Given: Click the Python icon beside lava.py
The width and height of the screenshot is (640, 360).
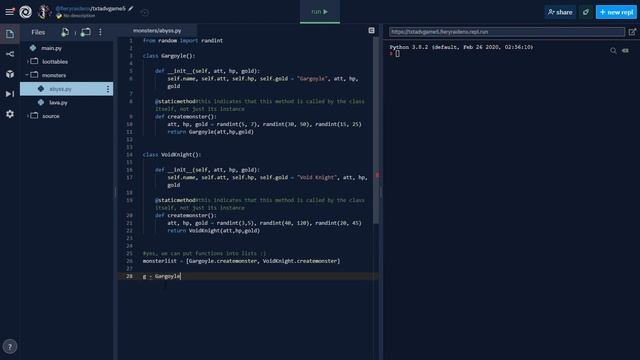Looking at the screenshot, I should (41, 102).
